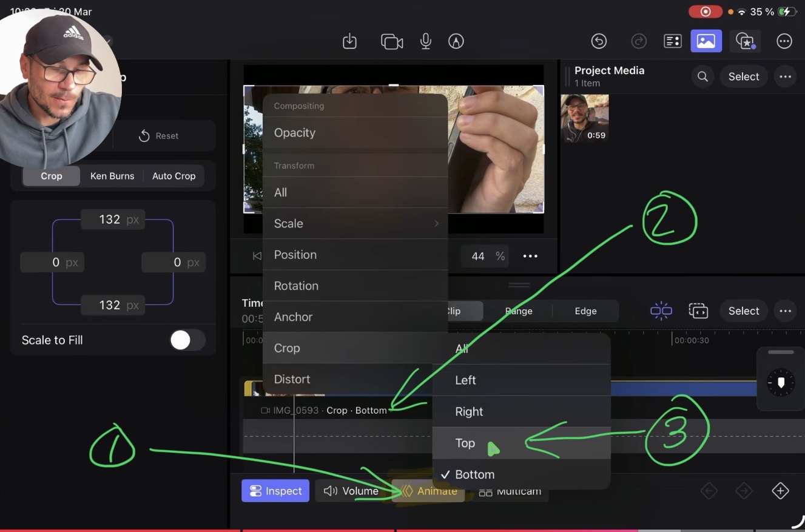The width and height of the screenshot is (805, 532).
Task: Enable the clip magnetic snapping icon above timeline
Action: (x=661, y=311)
